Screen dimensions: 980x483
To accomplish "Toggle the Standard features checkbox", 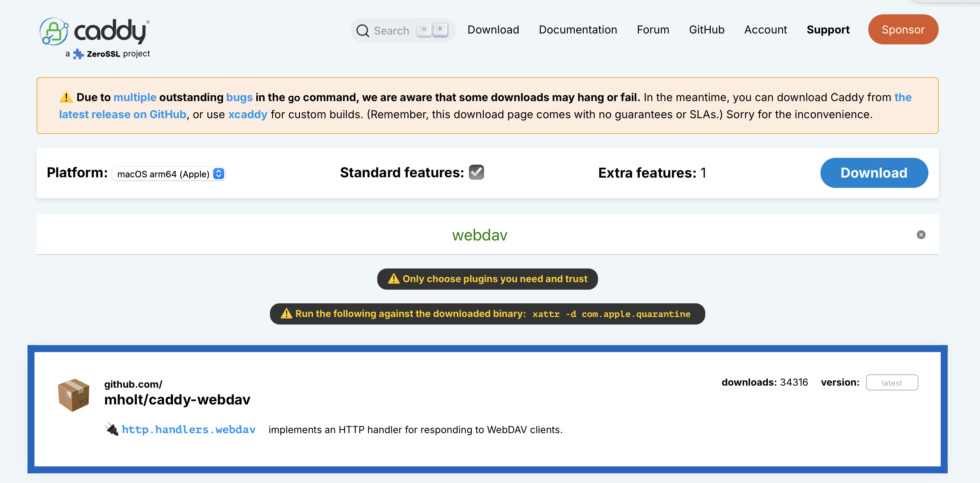I will 476,172.
